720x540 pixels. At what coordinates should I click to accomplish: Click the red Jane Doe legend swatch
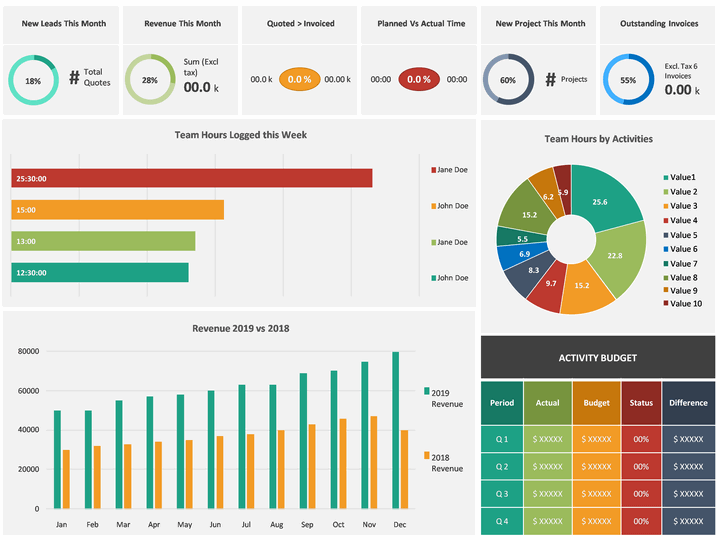(433, 170)
